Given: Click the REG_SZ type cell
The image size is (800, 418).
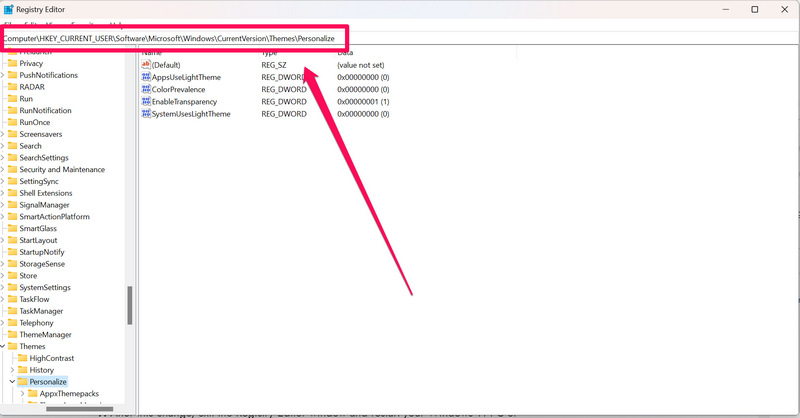Looking at the screenshot, I should (274, 65).
